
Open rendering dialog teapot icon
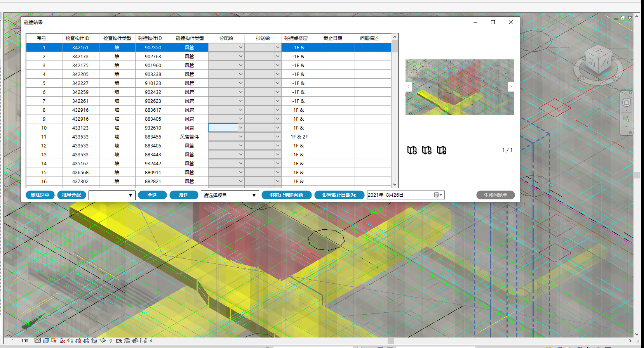(70, 341)
